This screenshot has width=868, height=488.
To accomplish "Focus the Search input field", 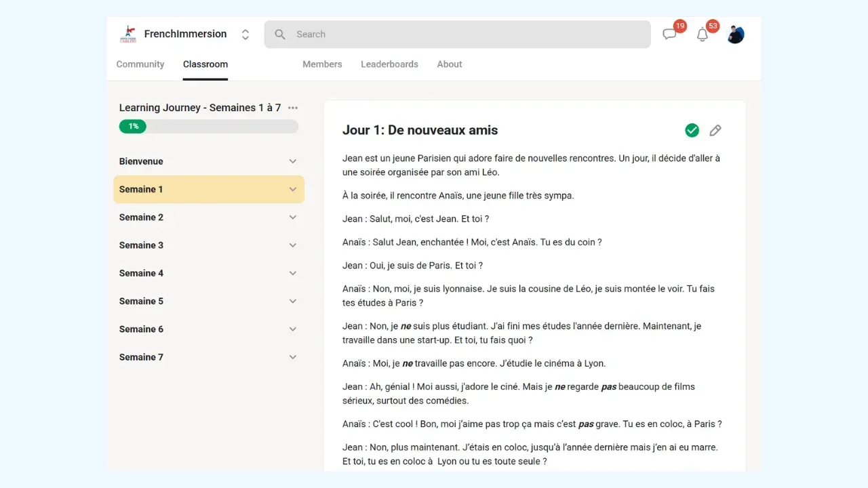I will coord(458,35).
